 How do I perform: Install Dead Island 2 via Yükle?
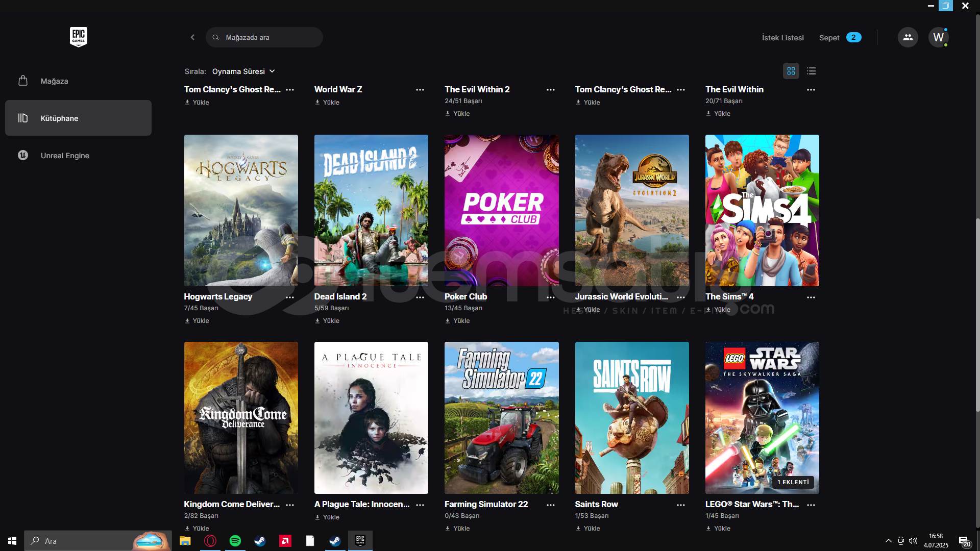(x=327, y=321)
